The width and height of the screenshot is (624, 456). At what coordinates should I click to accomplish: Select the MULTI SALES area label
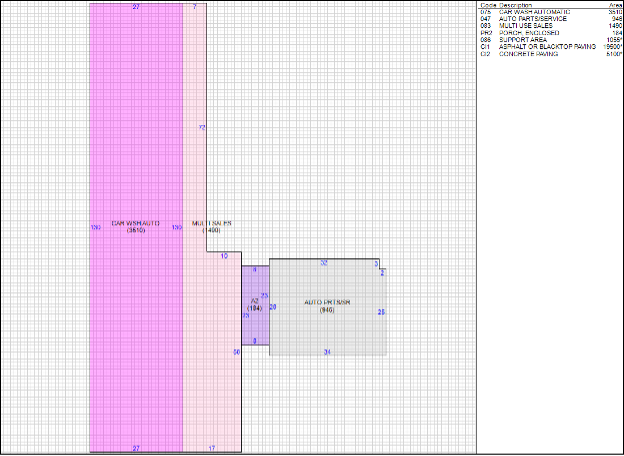[211, 223]
